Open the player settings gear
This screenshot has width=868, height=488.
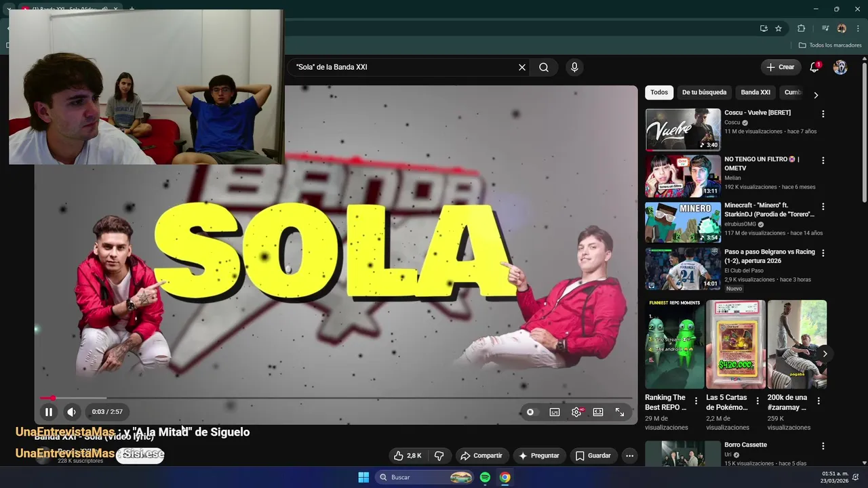pyautogui.click(x=576, y=412)
